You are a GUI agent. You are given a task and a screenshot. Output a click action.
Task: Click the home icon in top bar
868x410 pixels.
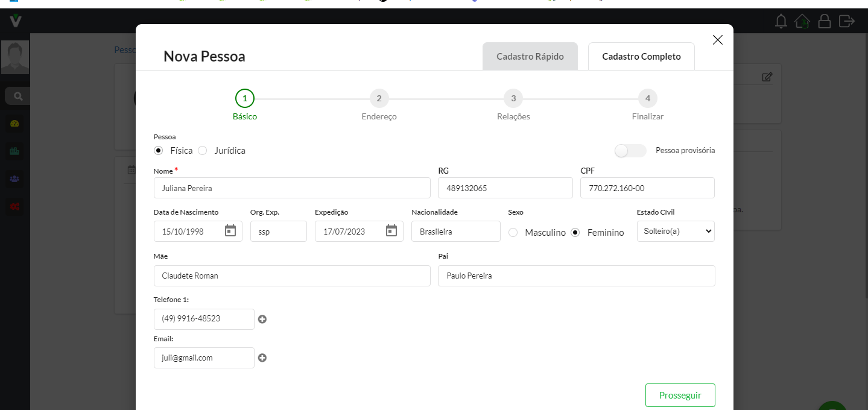click(x=802, y=22)
